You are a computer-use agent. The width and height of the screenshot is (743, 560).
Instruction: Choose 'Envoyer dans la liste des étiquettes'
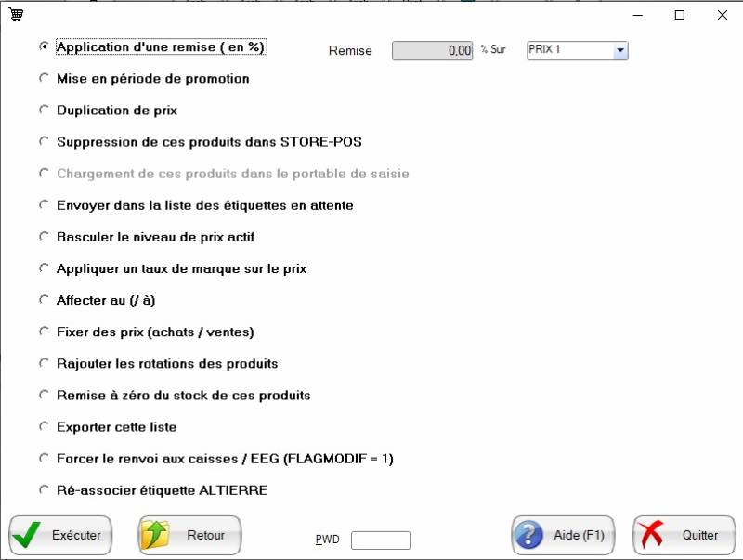coord(43,204)
